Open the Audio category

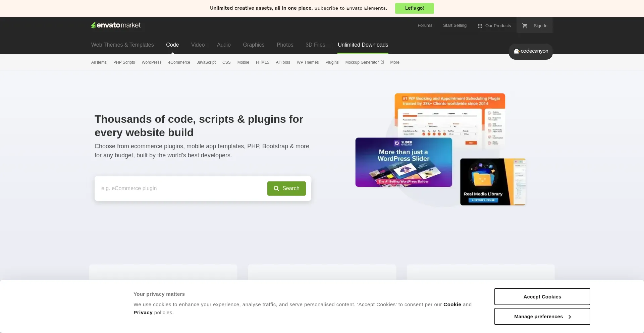pyautogui.click(x=224, y=45)
